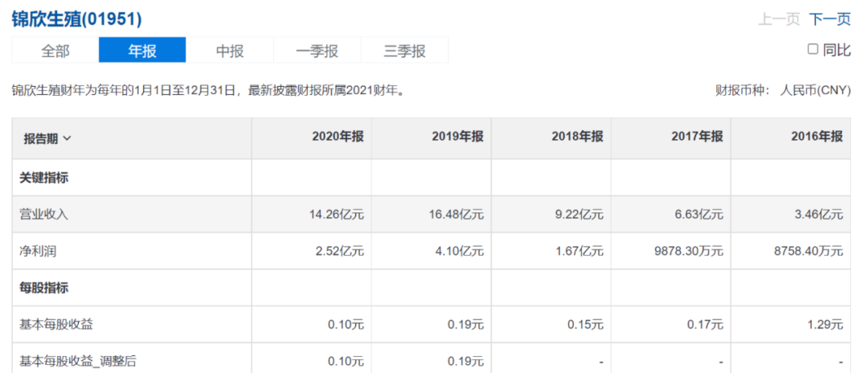This screenshot has height=373, width=868.
Task: Select the 2019年报 column header
Action: 457,137
